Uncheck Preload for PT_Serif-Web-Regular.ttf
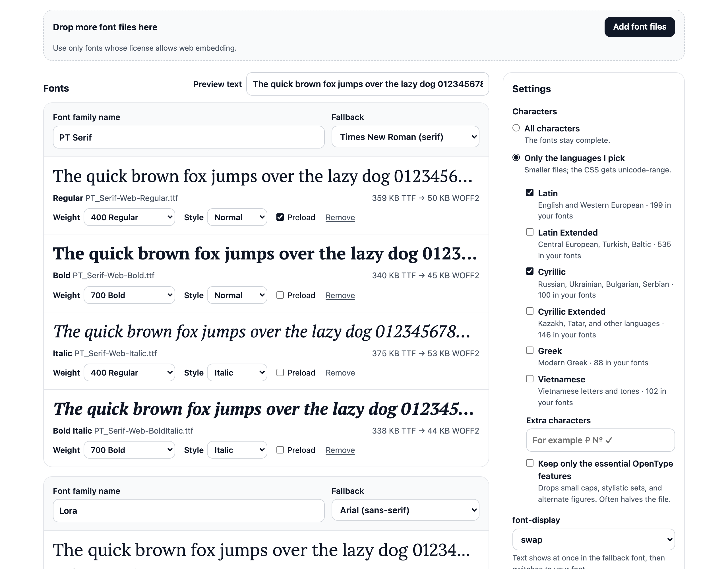 (280, 217)
